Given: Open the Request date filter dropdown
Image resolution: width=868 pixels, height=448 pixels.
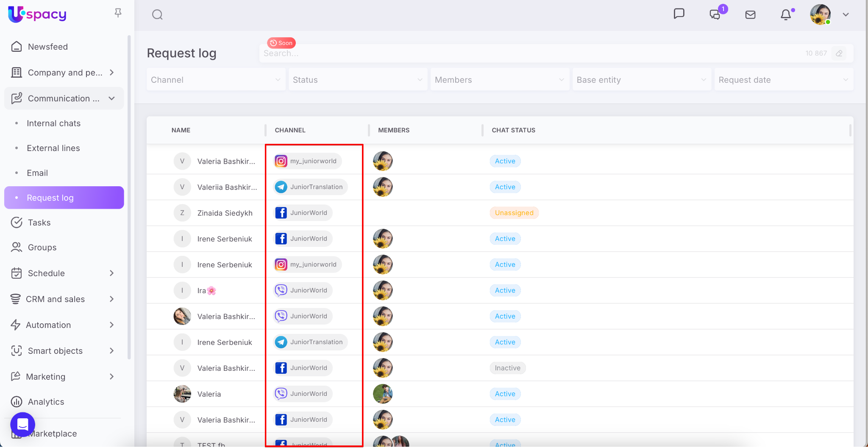Looking at the screenshot, I should point(783,80).
